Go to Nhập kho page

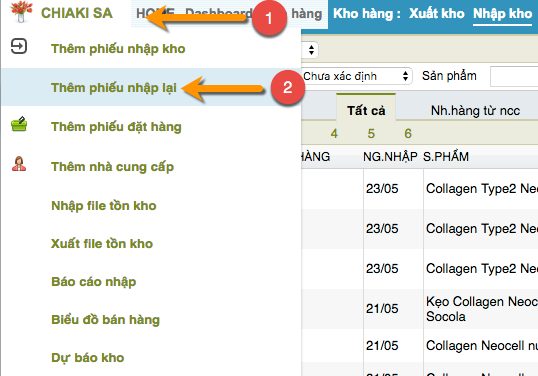(502, 13)
